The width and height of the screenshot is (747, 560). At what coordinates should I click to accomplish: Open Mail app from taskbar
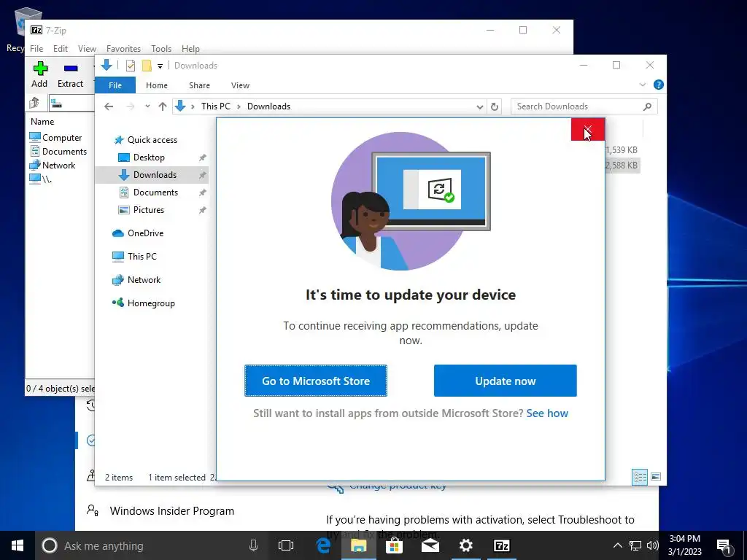430,545
